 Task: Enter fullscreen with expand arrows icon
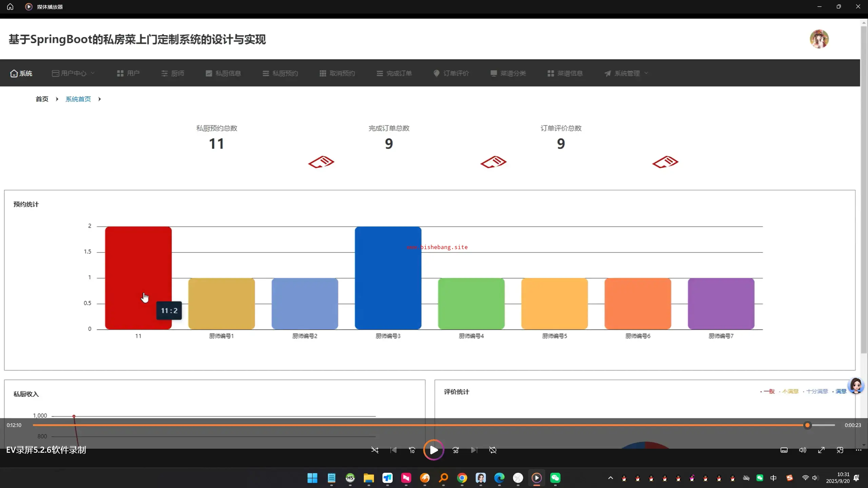[x=821, y=450]
